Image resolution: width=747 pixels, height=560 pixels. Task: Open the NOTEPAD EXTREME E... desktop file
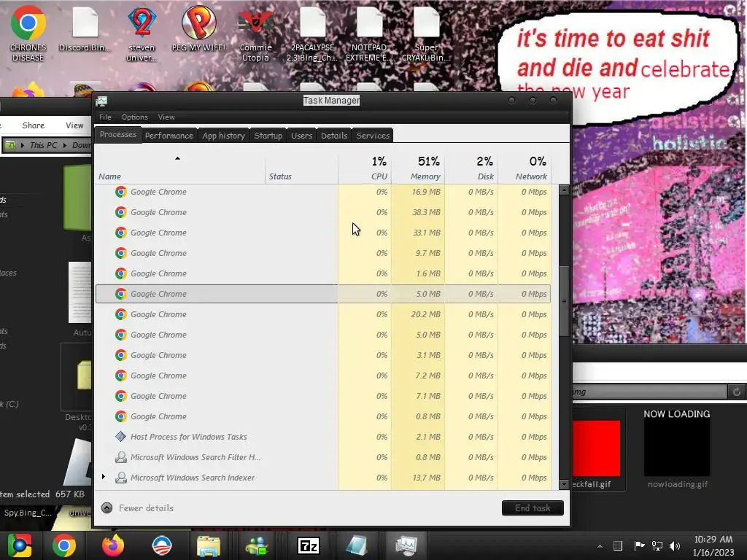(x=369, y=34)
